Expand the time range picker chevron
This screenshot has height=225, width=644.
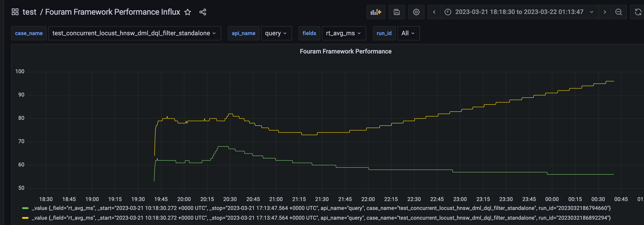(591, 12)
